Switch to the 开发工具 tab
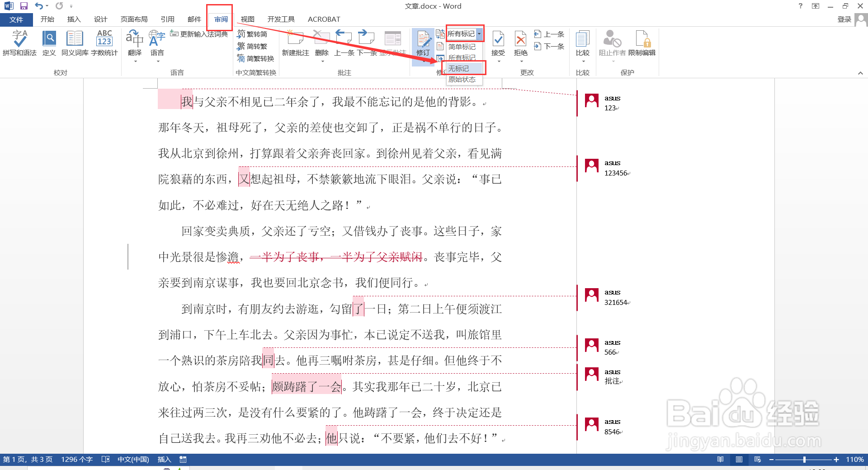Viewport: 868px width, 470px height. point(281,19)
